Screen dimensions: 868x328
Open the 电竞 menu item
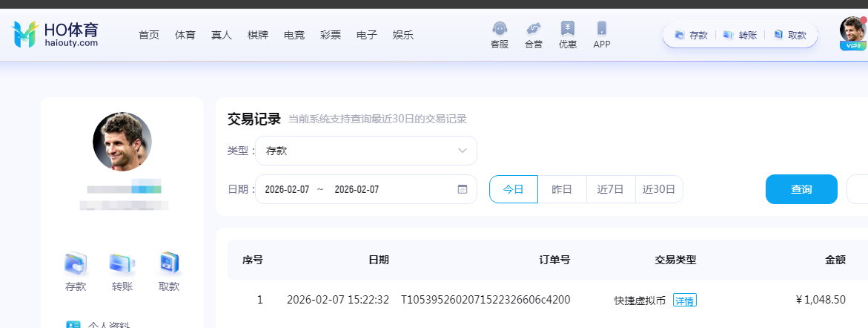pyautogui.click(x=294, y=35)
